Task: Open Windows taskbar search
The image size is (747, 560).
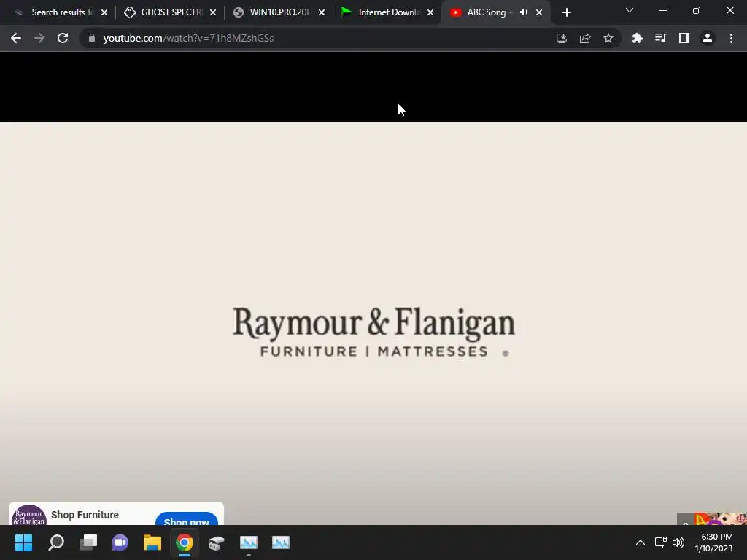Action: tap(56, 542)
